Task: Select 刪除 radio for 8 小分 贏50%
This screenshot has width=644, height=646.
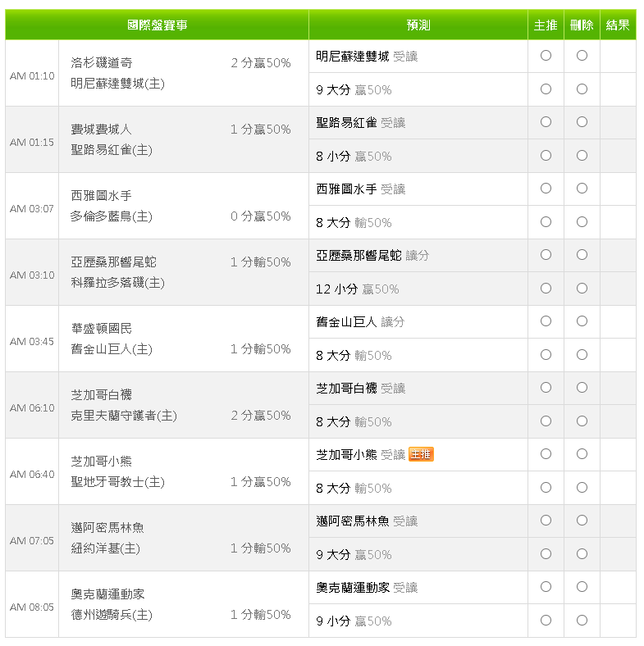Action: (x=582, y=155)
